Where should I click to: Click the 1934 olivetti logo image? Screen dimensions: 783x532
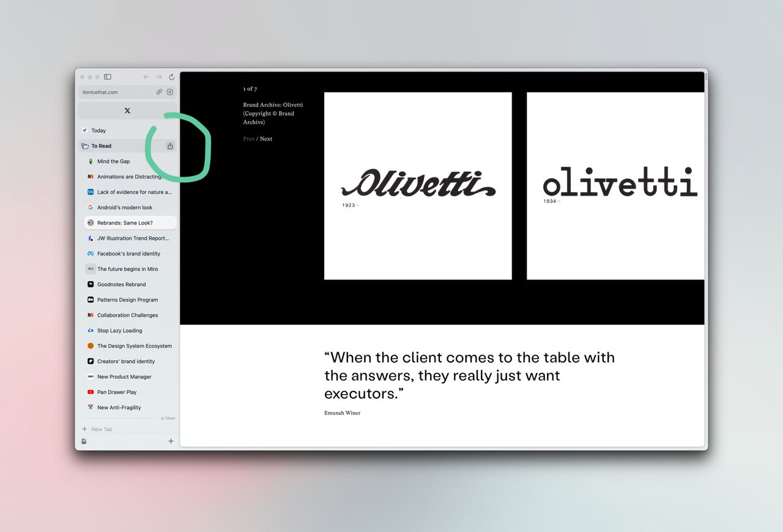(x=615, y=186)
